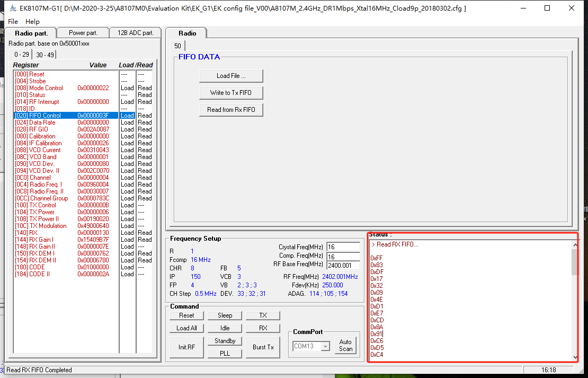The height and width of the screenshot is (378, 588).
Task: Click the Status box scroll-down arrow
Action: tap(575, 357)
